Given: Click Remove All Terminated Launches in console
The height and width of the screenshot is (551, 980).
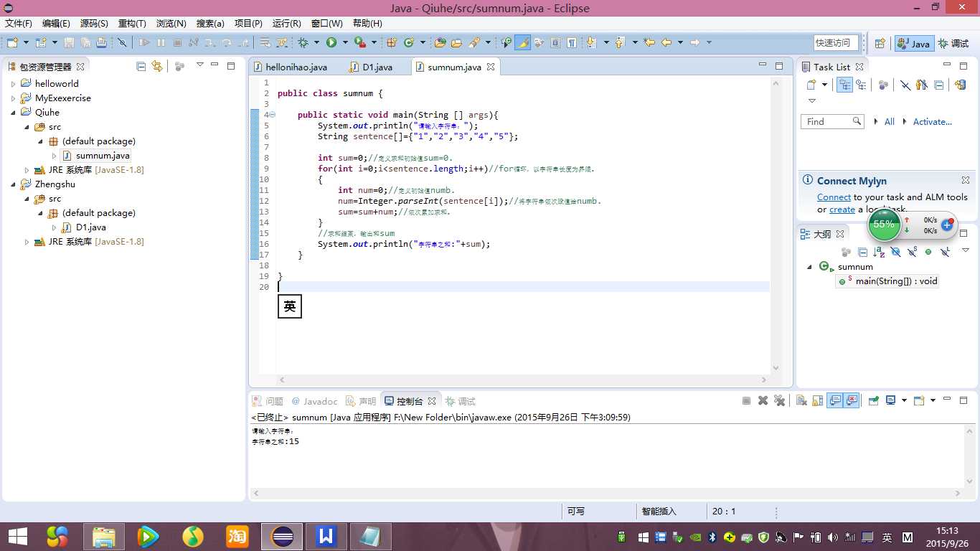Looking at the screenshot, I should pyautogui.click(x=779, y=400).
